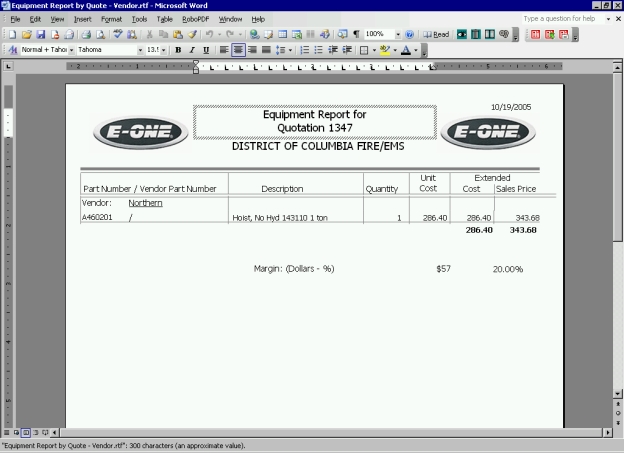The width and height of the screenshot is (624, 453).
Task: Insert a table from toolbar
Action: [x=283, y=35]
